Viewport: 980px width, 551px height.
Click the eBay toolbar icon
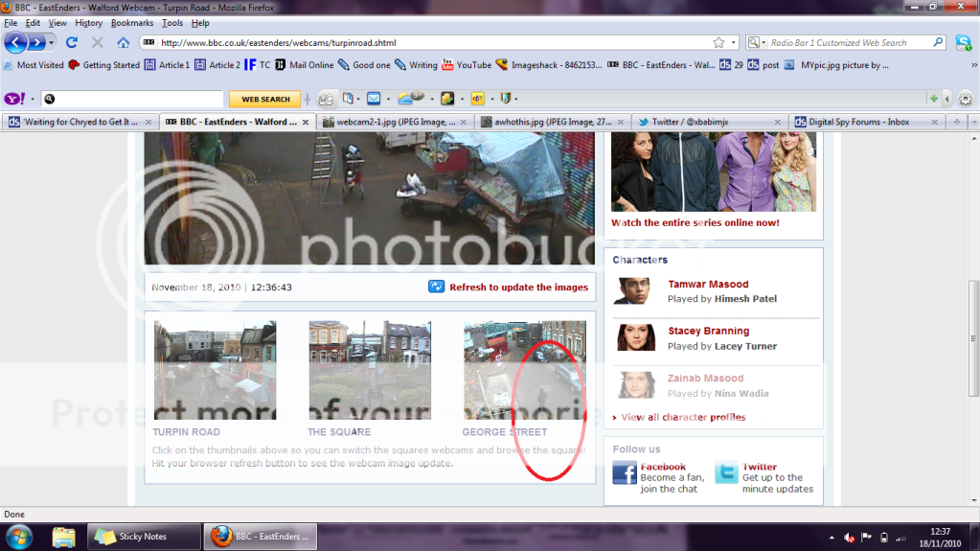coord(477,99)
